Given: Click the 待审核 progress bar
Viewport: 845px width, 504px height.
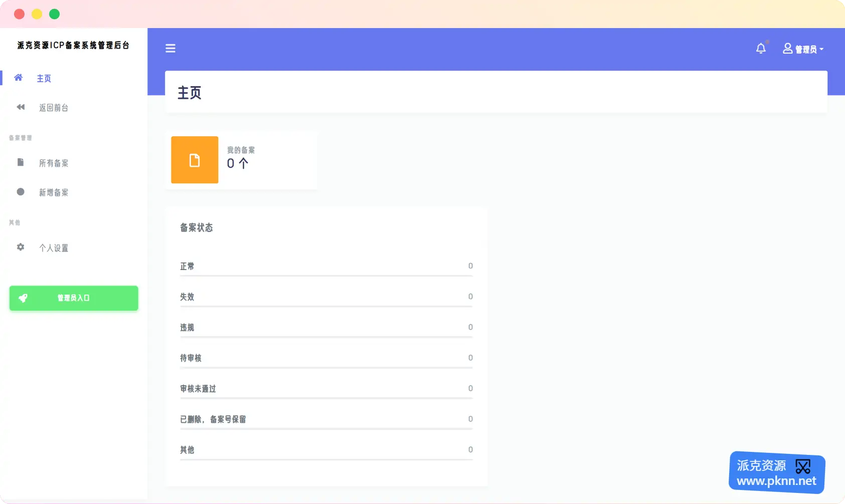Looking at the screenshot, I should [x=326, y=368].
